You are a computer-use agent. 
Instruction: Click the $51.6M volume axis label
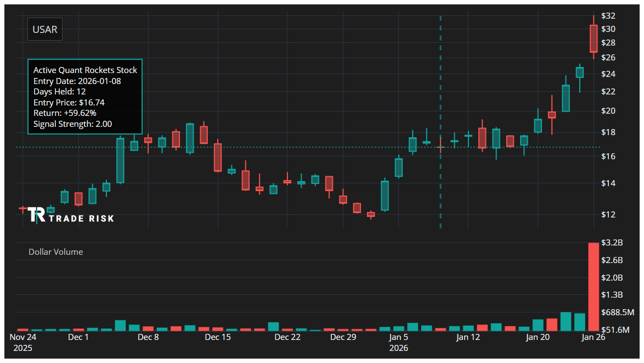(x=615, y=330)
